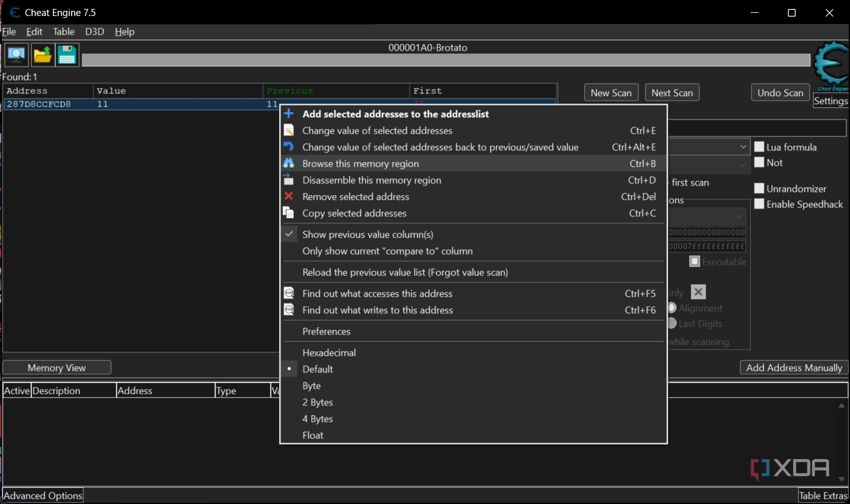The image size is (850, 504).
Task: Click the binoculars icon for browse memory region
Action: click(289, 164)
